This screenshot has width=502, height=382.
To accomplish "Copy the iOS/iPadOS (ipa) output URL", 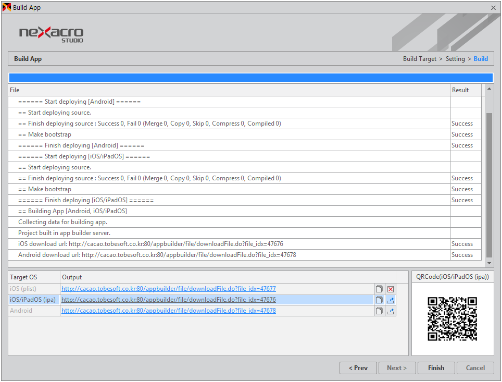I will tap(379, 300).
